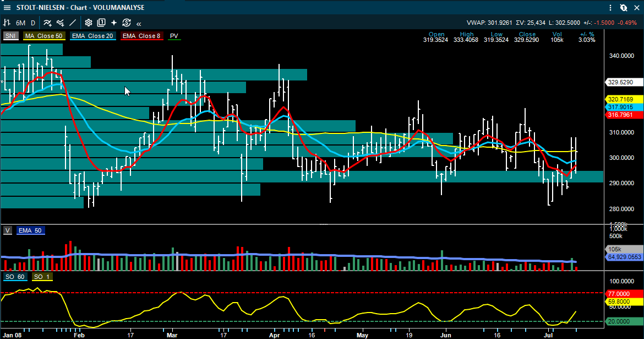Click the +/- % 3.03% value
Image resolution: width=644 pixels, height=339 pixels.
pos(587,40)
